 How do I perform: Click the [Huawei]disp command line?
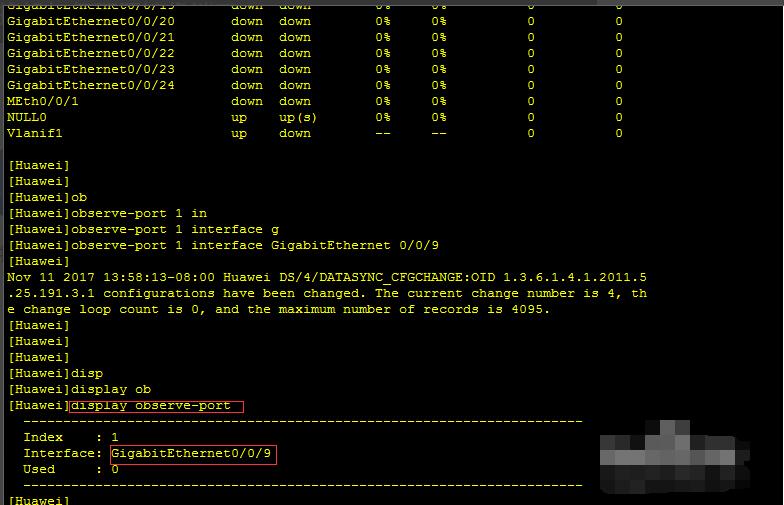coord(56,374)
